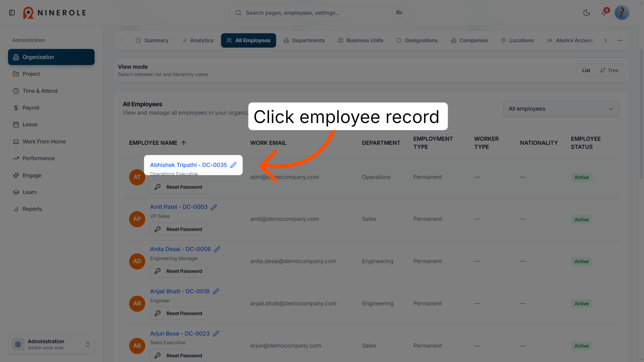Open Project in the sidebar
This screenshot has height=362, width=644.
(51, 74)
